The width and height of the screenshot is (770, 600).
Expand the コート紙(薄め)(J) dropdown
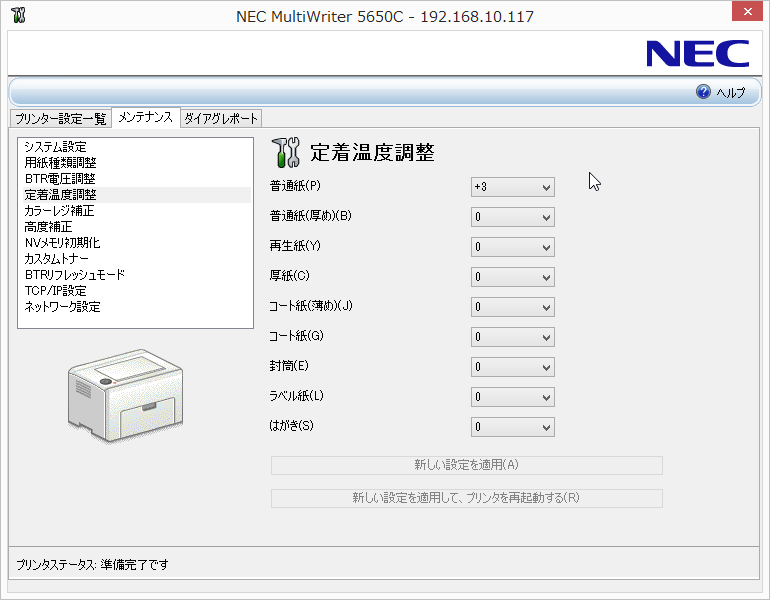(x=513, y=307)
